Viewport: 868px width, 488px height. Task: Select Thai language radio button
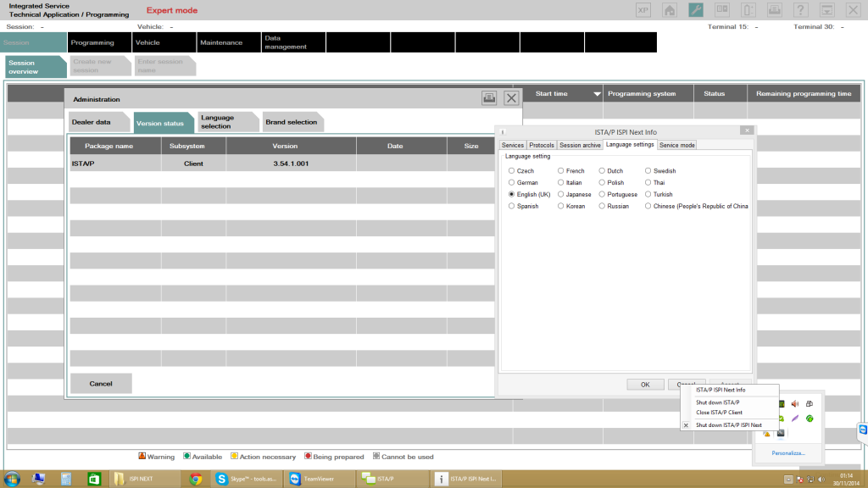tap(648, 183)
